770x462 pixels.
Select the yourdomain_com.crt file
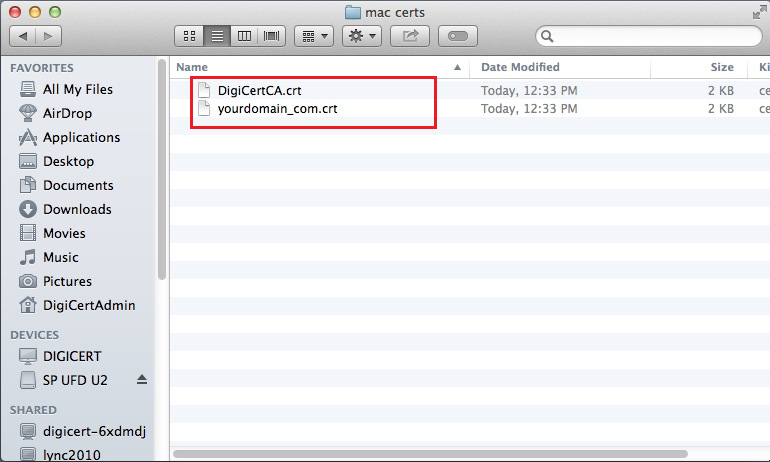277,108
